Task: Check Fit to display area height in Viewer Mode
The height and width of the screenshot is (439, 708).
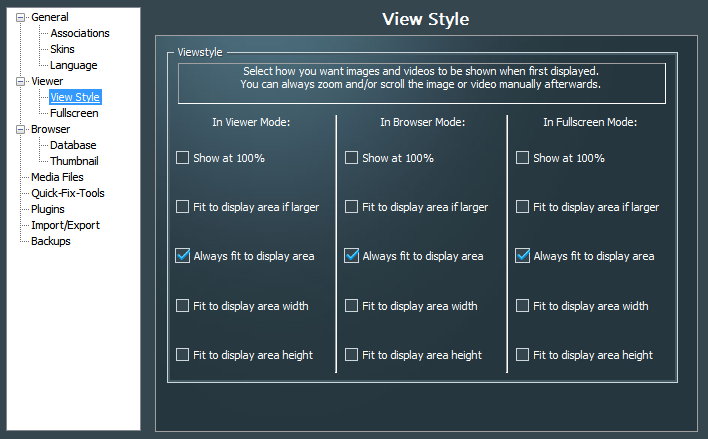Action: pos(182,354)
